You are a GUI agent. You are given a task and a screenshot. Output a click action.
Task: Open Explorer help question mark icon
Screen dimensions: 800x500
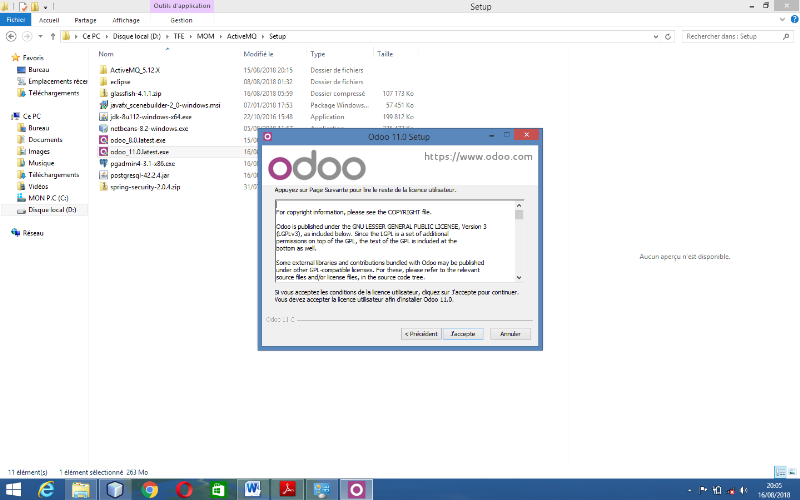click(x=794, y=19)
